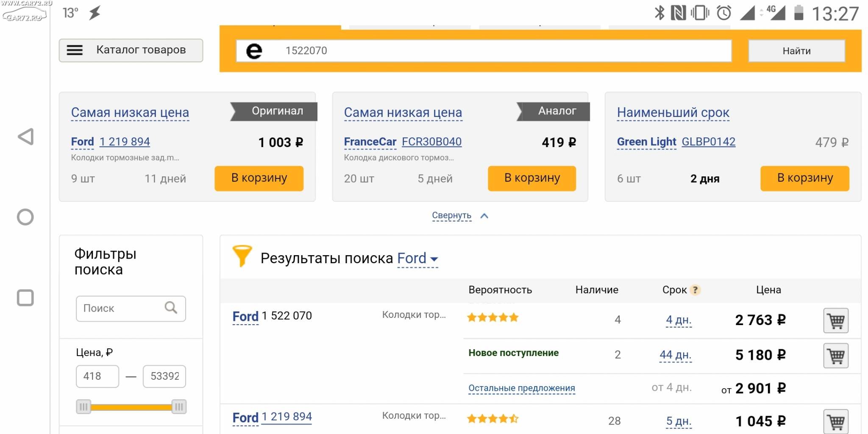The height and width of the screenshot is (434, 868).
Task: Click part number 1 219 894 in results table
Action: click(x=287, y=417)
